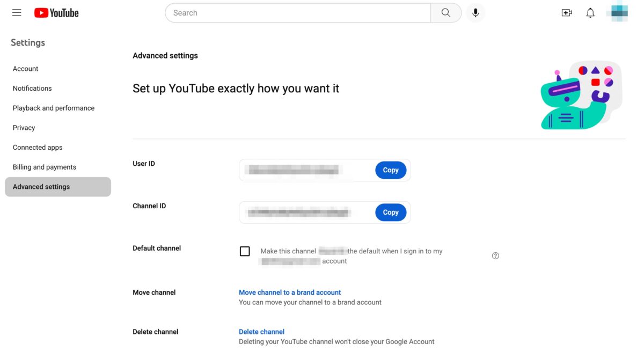Click the YouTube logo

[56, 13]
